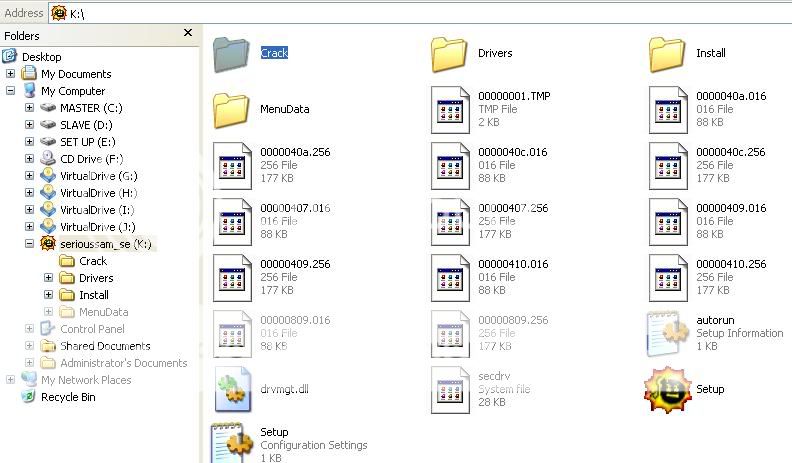Click the drvmgt.dll file name text

pyautogui.click(x=284, y=389)
